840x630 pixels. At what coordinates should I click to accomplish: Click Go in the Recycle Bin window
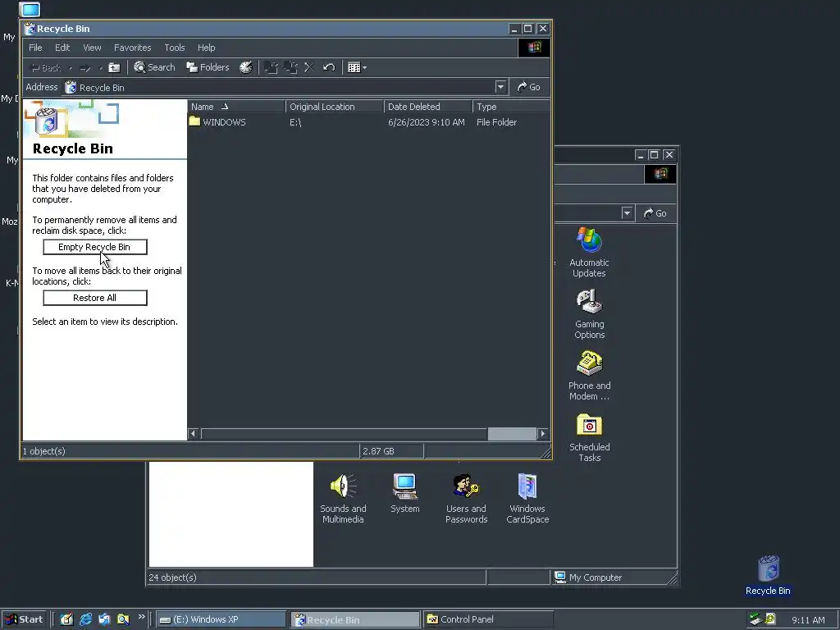[529, 87]
